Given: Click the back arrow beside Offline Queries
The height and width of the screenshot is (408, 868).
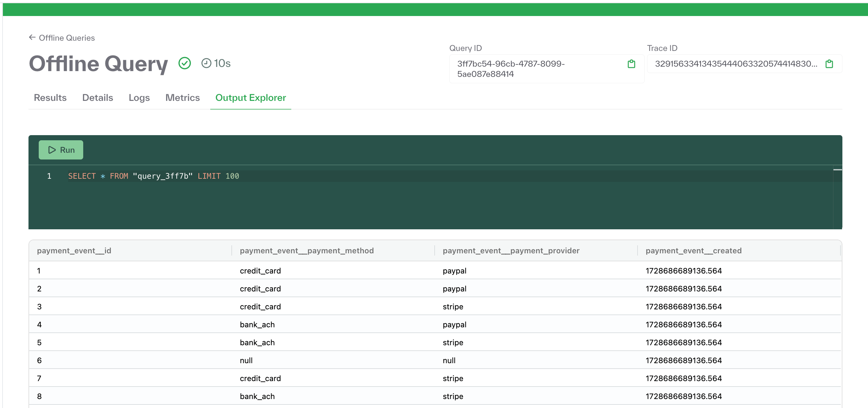Looking at the screenshot, I should [x=32, y=37].
